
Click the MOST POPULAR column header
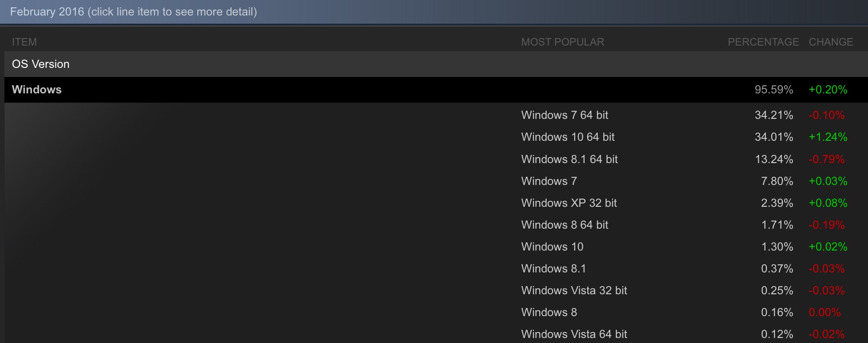point(563,42)
